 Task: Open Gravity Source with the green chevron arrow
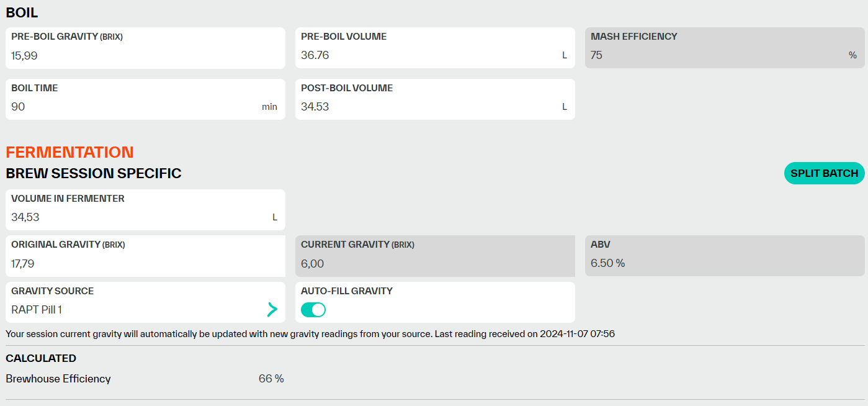pos(272,309)
